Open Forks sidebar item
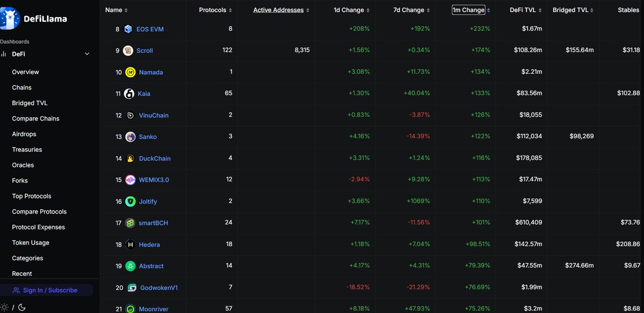Viewport: 644px width, 313px height. [x=20, y=181]
